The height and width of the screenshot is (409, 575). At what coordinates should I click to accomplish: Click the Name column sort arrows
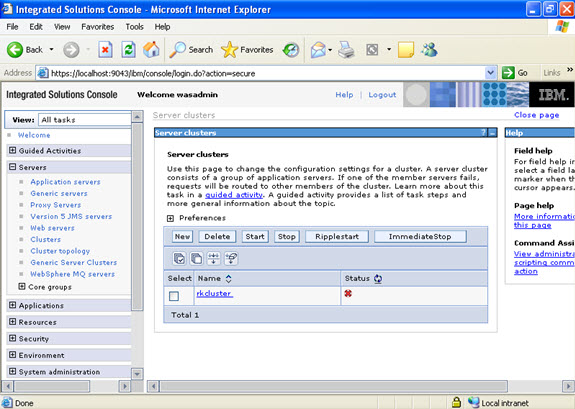pos(228,279)
